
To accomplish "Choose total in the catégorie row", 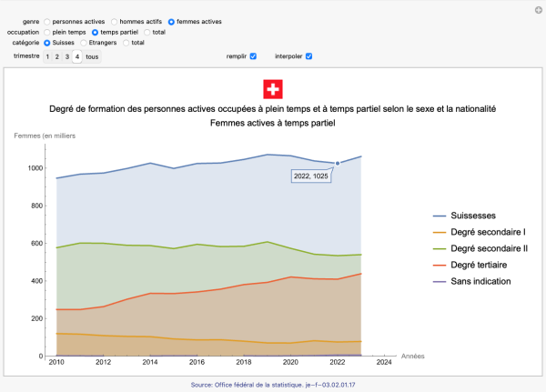I will coord(126,42).
